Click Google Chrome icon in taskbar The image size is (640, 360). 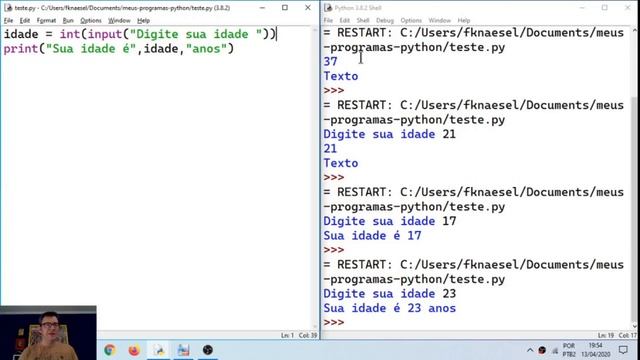coord(109,350)
